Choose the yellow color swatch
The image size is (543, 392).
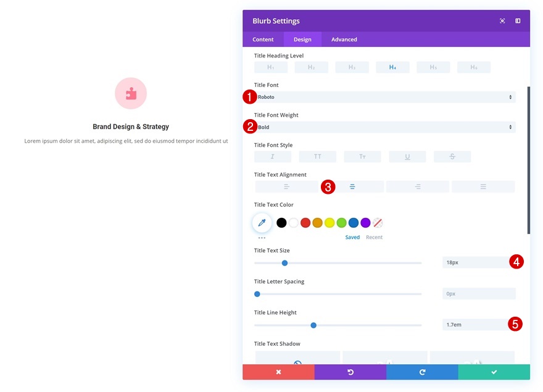click(330, 223)
